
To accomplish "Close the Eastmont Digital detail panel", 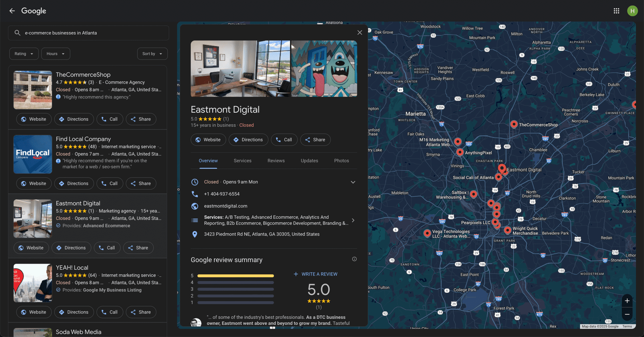I will tap(360, 33).
